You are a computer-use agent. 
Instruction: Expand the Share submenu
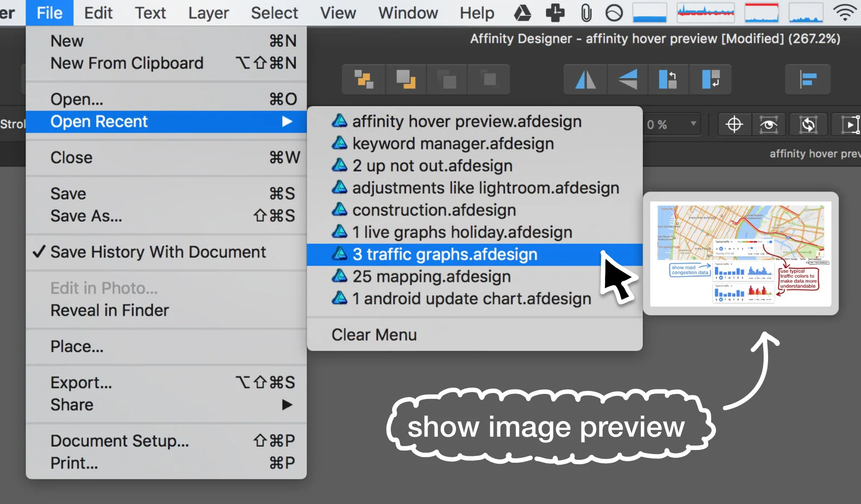pyautogui.click(x=166, y=405)
